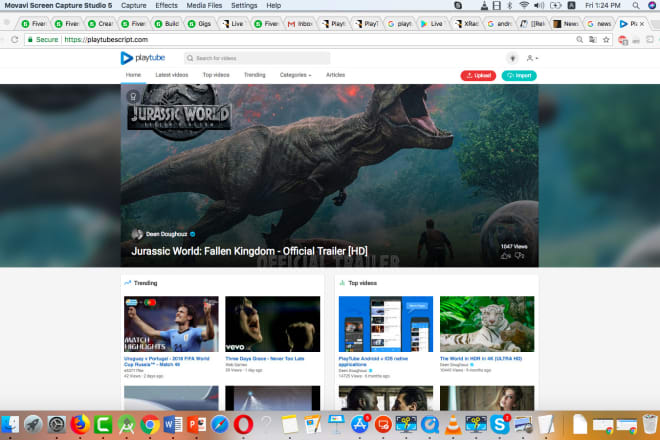Launch Firefox from the Dock

coord(80,424)
